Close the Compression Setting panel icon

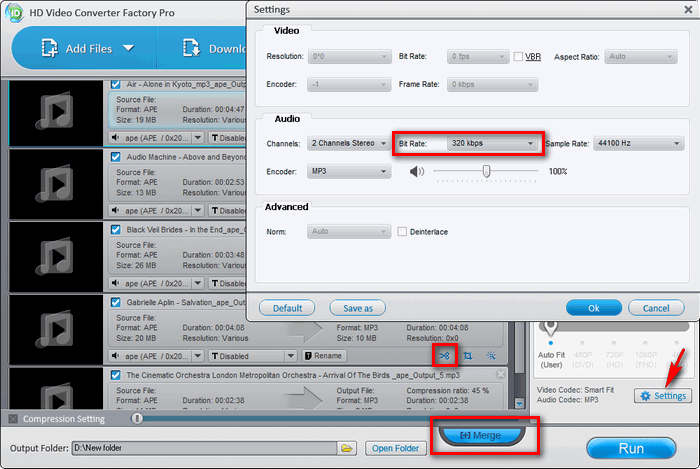tap(13, 419)
